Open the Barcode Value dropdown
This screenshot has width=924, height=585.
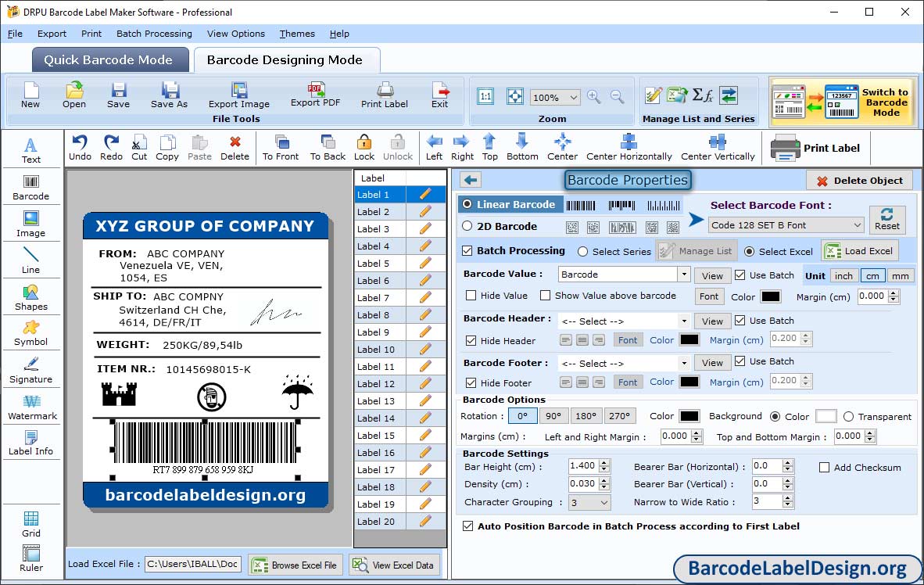683,275
